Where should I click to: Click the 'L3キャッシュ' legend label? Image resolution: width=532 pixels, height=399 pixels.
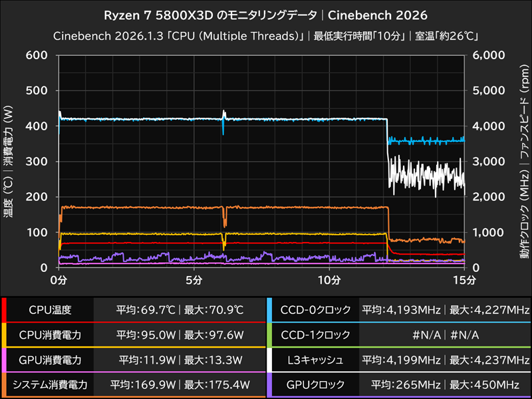[x=315, y=360]
